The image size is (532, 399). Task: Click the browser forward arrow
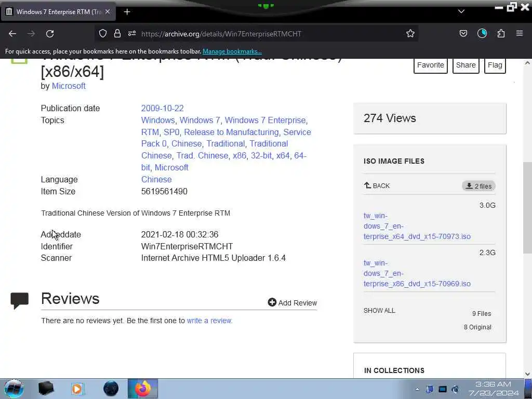point(31,34)
